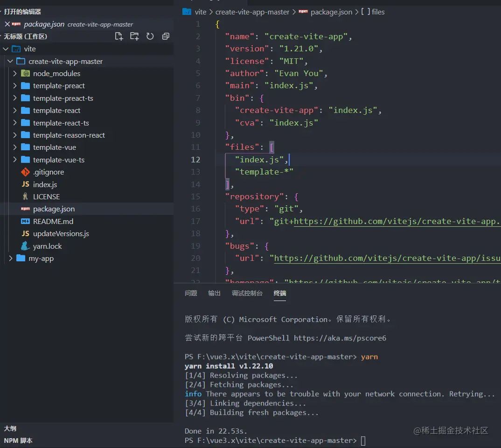Click the vite workspace folder icon
This screenshot has height=448, width=501.
16,49
